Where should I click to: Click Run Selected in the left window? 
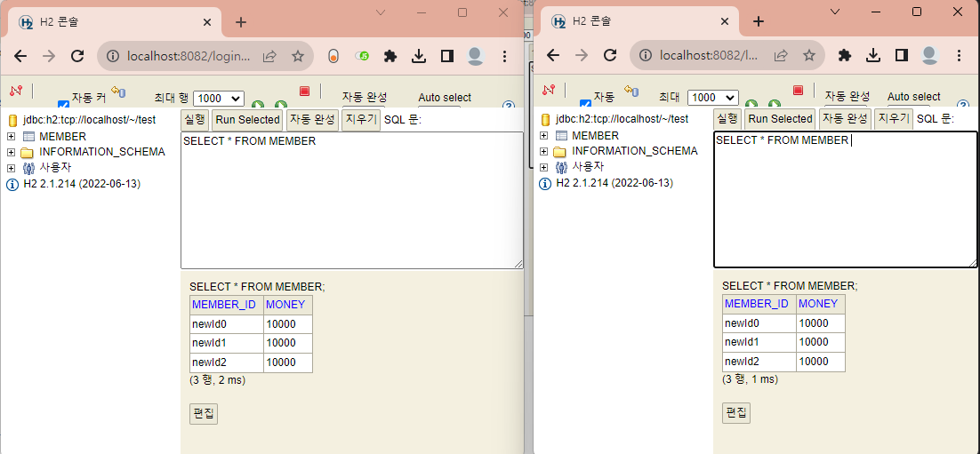(x=247, y=119)
